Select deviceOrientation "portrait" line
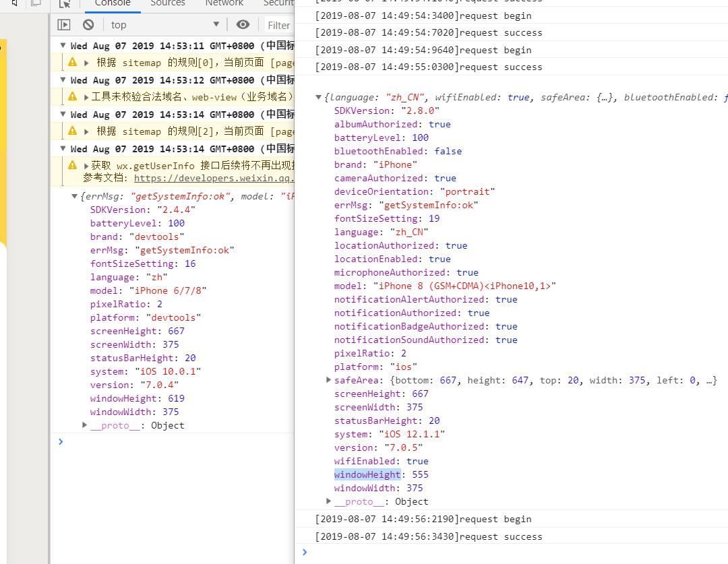The height and width of the screenshot is (564, 728). click(x=415, y=192)
